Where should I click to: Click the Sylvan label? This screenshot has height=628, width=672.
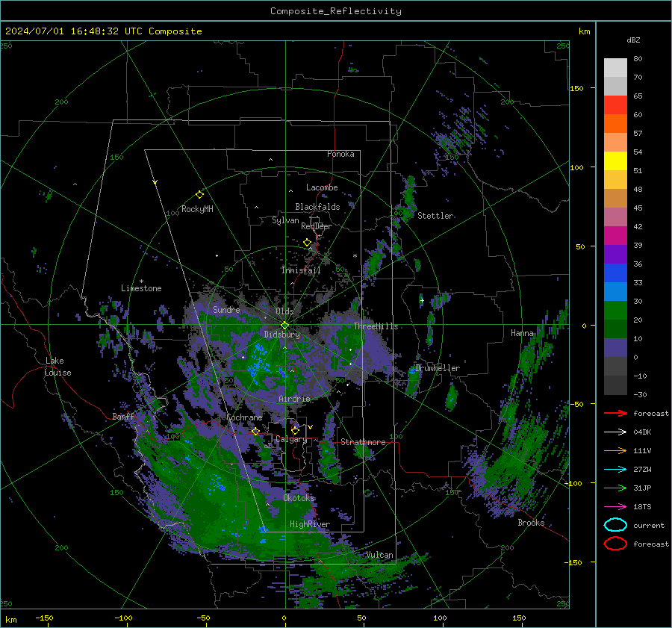[x=285, y=220]
